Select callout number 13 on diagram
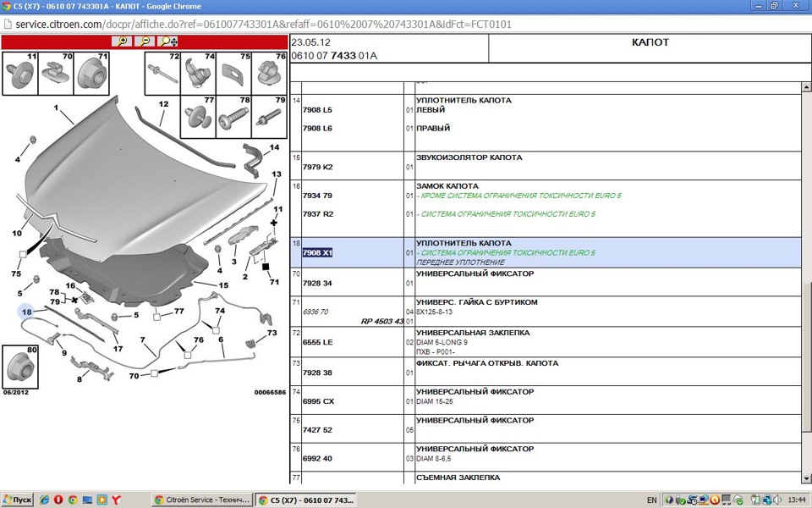The height and width of the screenshot is (508, 812). coord(277,174)
